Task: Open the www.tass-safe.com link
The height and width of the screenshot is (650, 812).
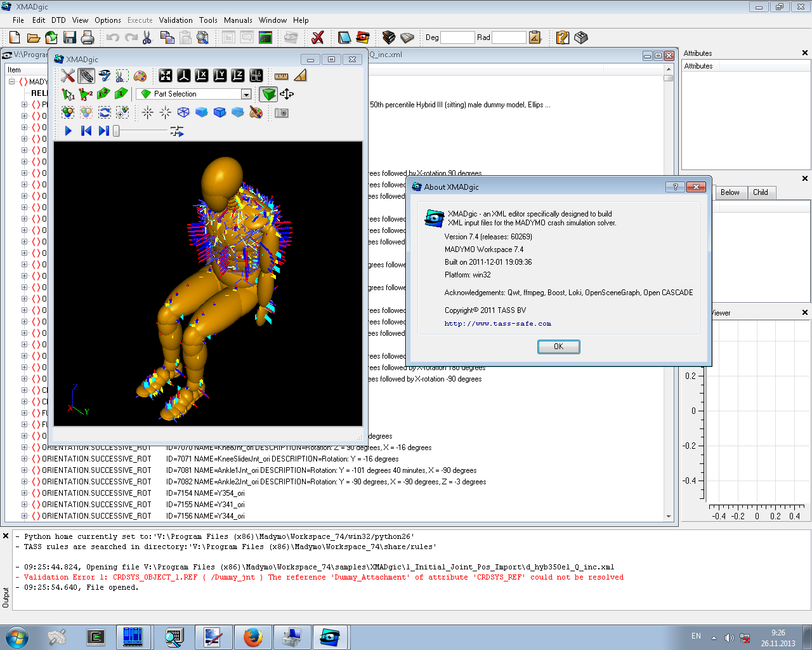Action: (498, 324)
